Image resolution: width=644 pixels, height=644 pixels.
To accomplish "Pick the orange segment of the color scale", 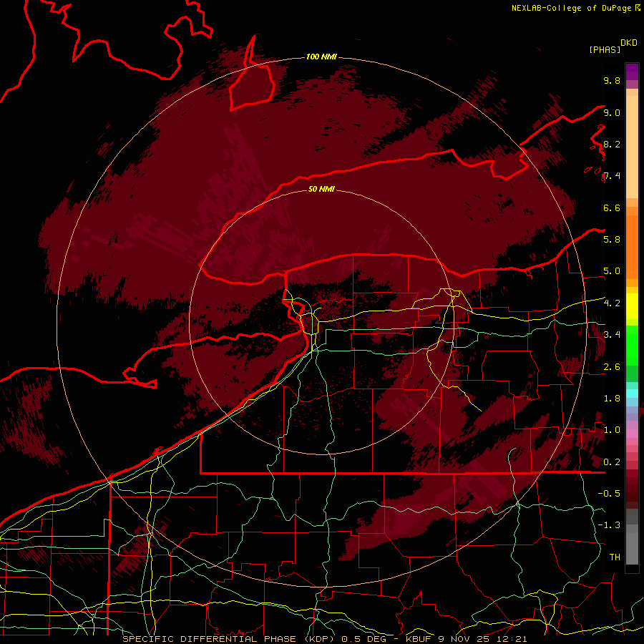I will (632, 246).
